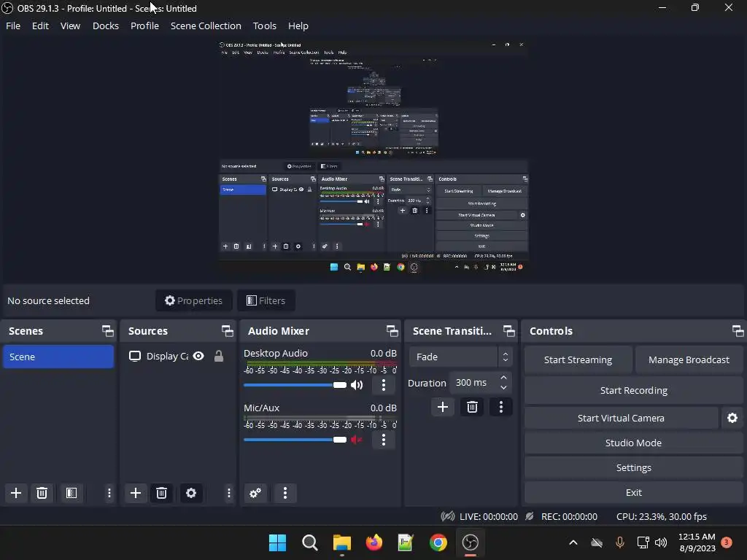Open Mic/Aux options three dots
This screenshot has height=560, width=747.
click(384, 440)
